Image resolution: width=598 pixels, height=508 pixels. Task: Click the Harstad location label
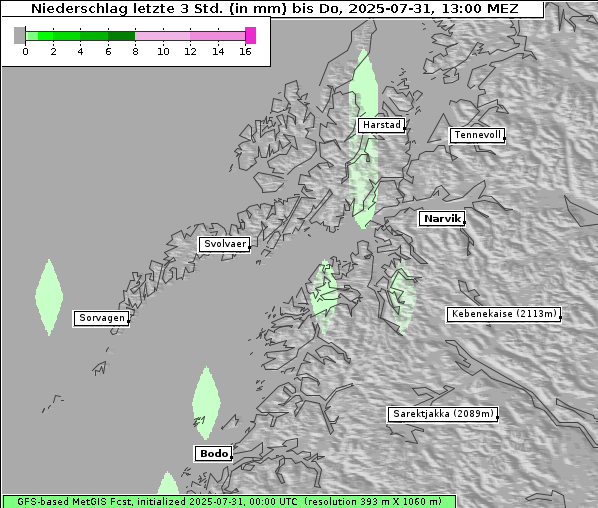pos(381,125)
